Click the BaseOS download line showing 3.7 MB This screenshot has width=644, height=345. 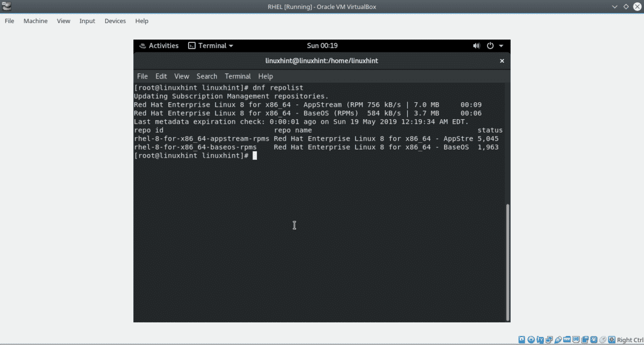[308, 113]
